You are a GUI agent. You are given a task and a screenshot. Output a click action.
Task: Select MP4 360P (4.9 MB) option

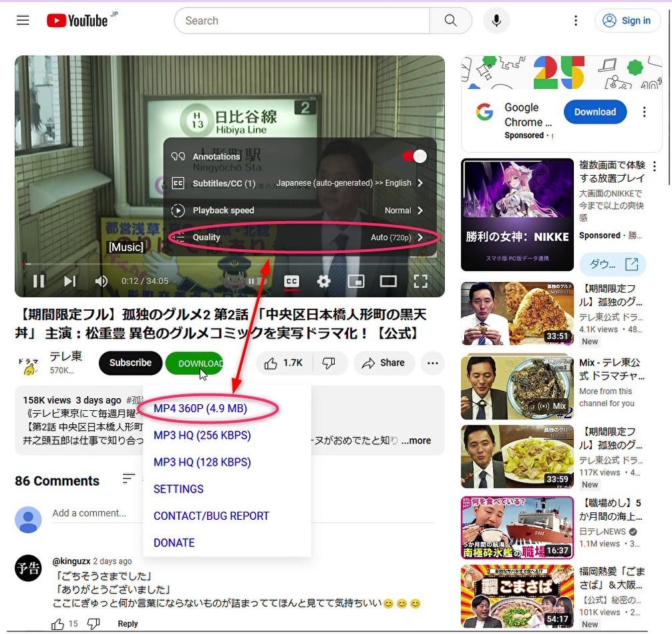click(200, 408)
